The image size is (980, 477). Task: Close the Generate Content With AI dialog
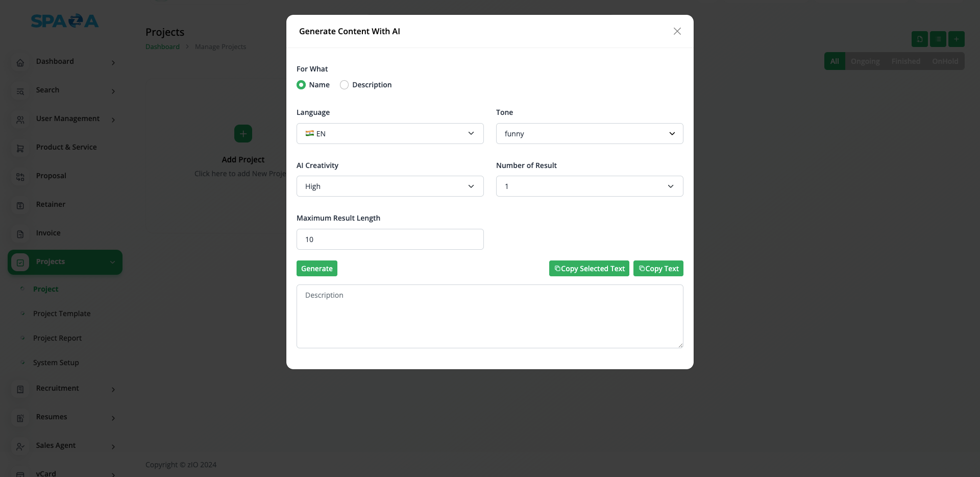(677, 31)
